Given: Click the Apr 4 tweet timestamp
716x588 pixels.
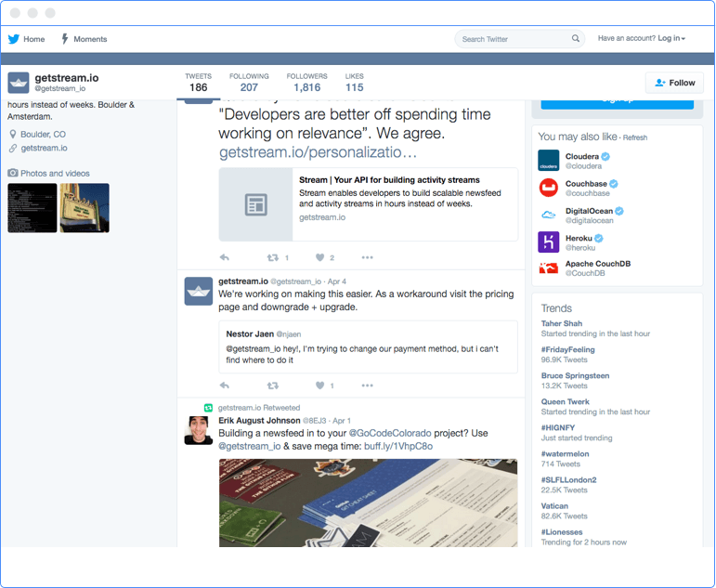Looking at the screenshot, I should [x=337, y=281].
